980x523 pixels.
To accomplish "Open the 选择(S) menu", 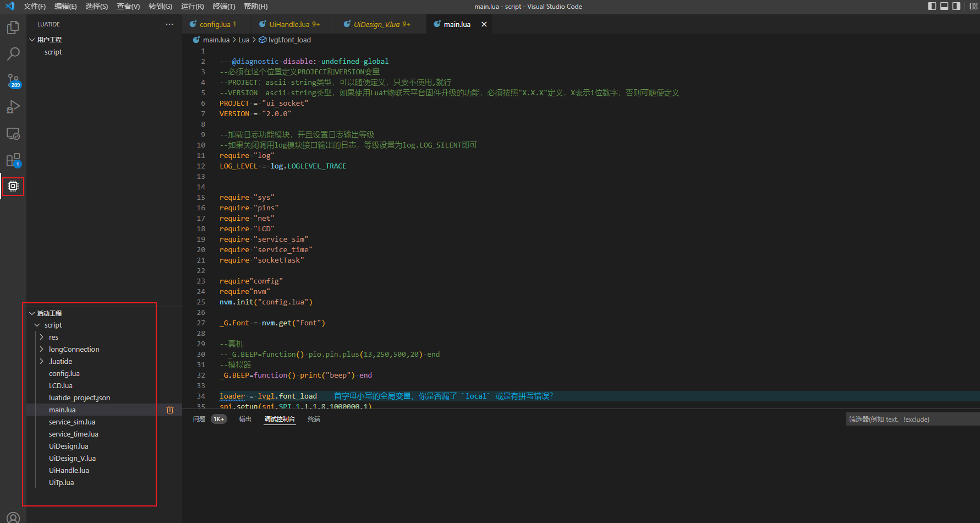I will click(x=97, y=6).
